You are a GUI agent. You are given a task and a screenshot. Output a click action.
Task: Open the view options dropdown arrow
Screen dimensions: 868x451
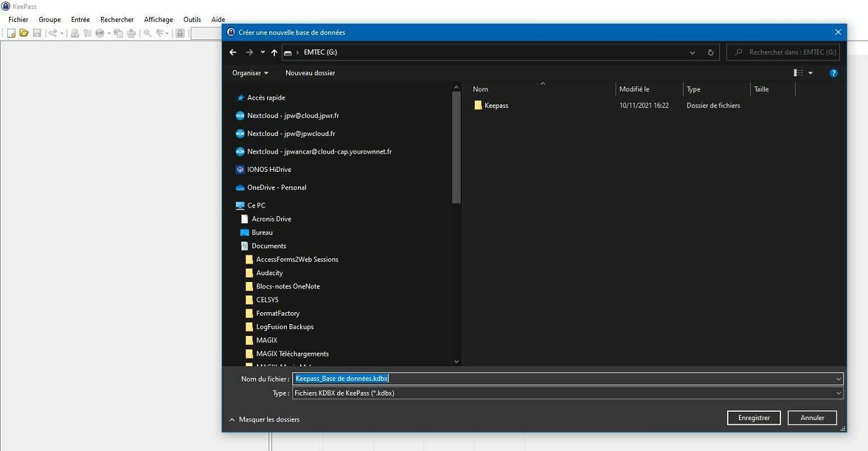(811, 73)
